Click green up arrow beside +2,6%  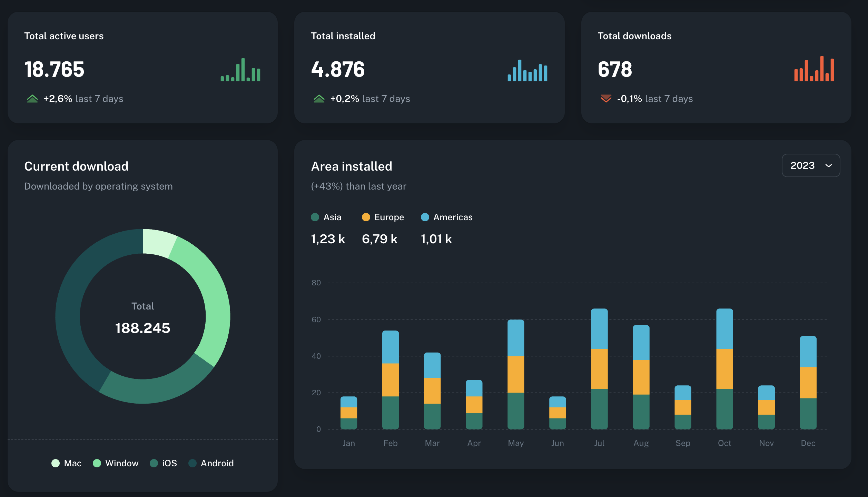32,99
